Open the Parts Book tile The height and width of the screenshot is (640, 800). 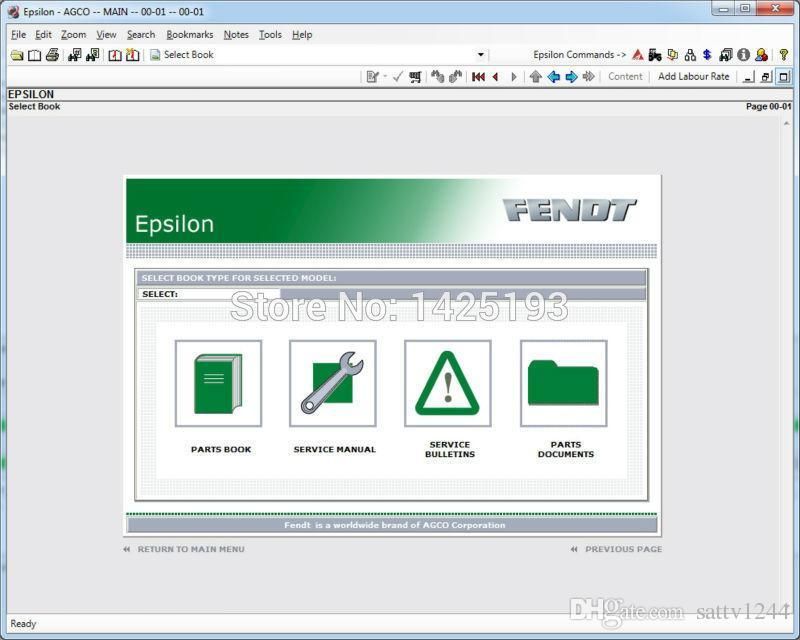tap(218, 383)
